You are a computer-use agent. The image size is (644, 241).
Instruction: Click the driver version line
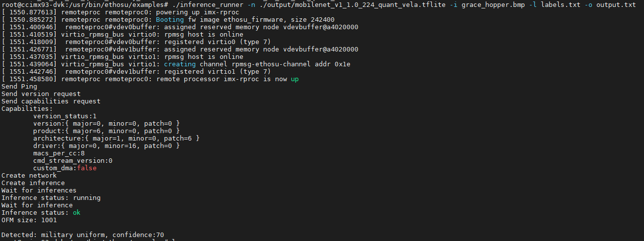[x=107, y=145]
